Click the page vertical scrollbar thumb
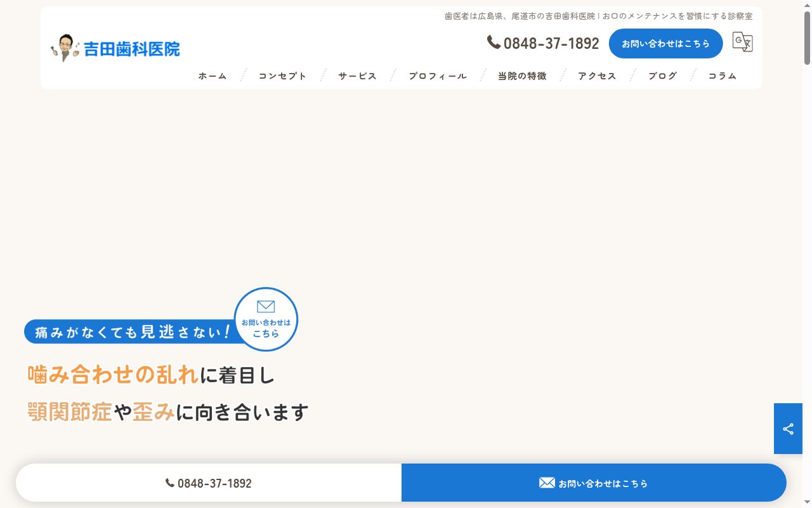This screenshot has height=508, width=812. click(x=807, y=37)
